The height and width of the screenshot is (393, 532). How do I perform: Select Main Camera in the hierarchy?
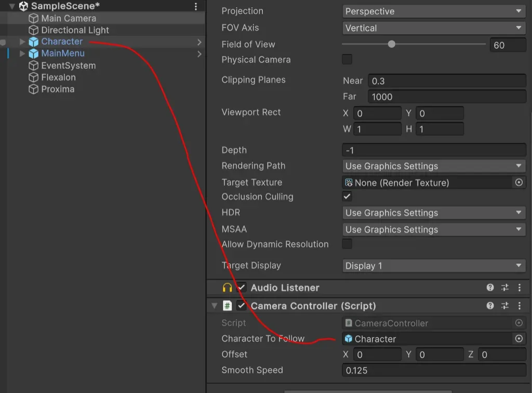(69, 18)
